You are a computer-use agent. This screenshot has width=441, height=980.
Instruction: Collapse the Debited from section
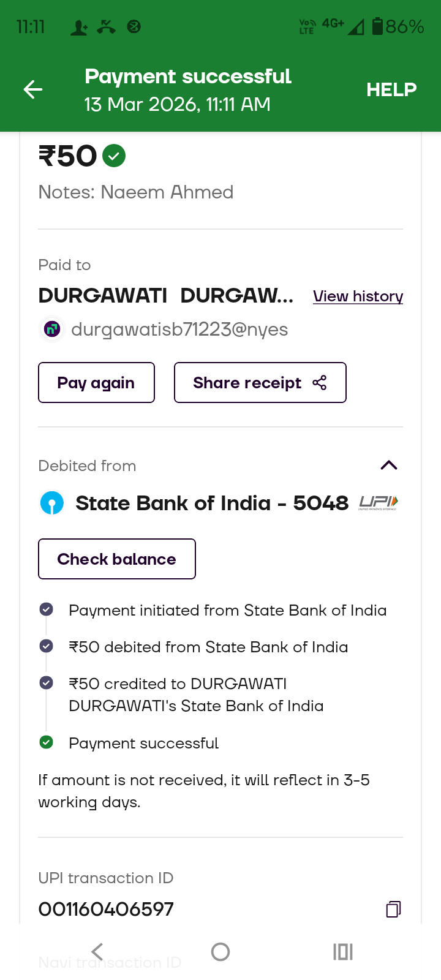pos(389,466)
